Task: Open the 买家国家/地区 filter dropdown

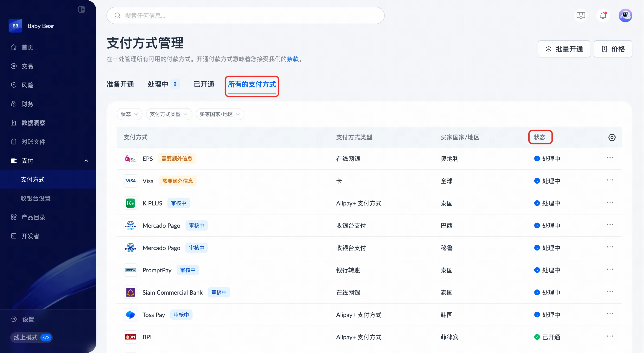Action: (x=220, y=114)
